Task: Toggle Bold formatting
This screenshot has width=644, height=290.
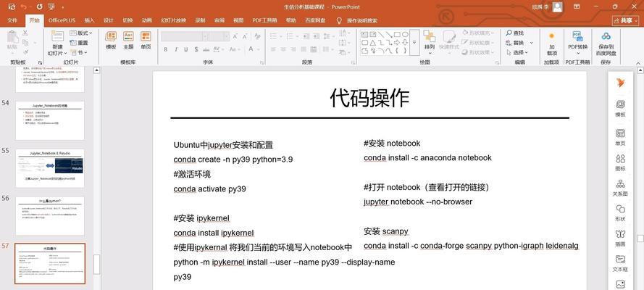Action: click(165, 49)
